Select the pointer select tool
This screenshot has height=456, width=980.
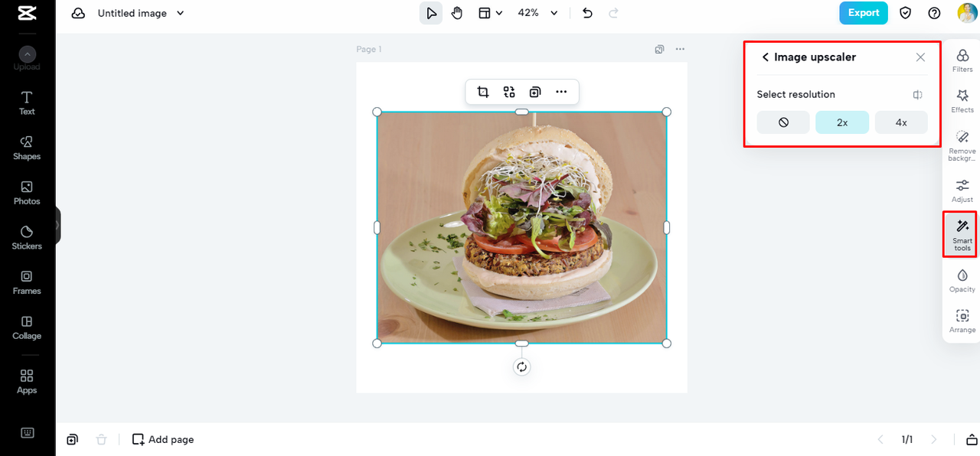tap(431, 13)
